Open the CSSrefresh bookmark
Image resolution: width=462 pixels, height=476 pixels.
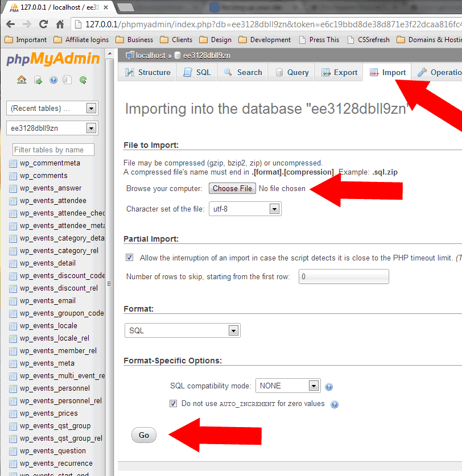369,40
